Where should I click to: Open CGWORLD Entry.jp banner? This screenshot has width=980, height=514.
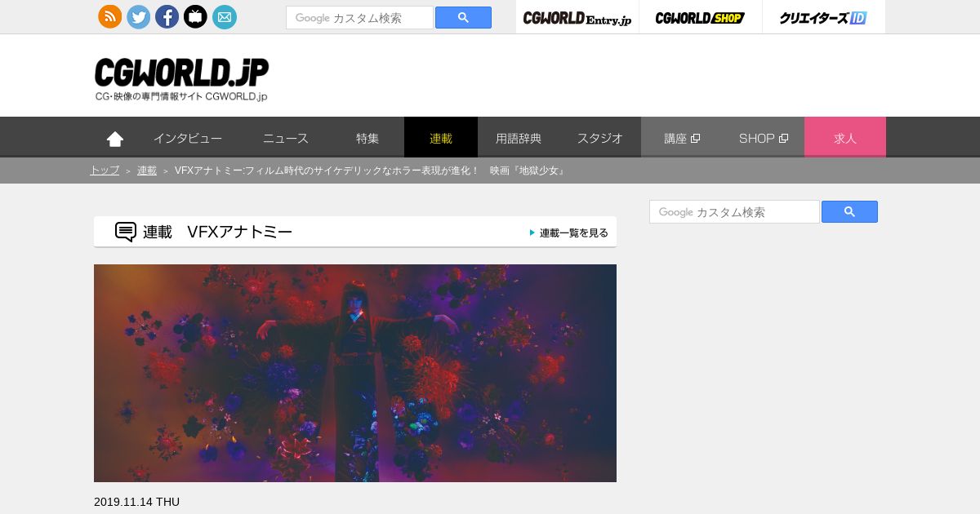(x=577, y=17)
